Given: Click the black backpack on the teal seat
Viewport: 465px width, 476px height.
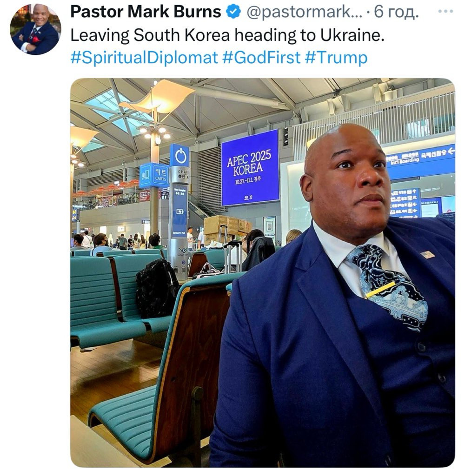Looking at the screenshot, I should point(157,288).
